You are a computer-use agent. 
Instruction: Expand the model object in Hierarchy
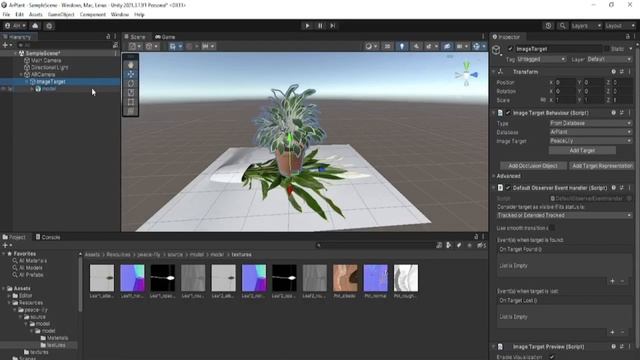[32, 89]
